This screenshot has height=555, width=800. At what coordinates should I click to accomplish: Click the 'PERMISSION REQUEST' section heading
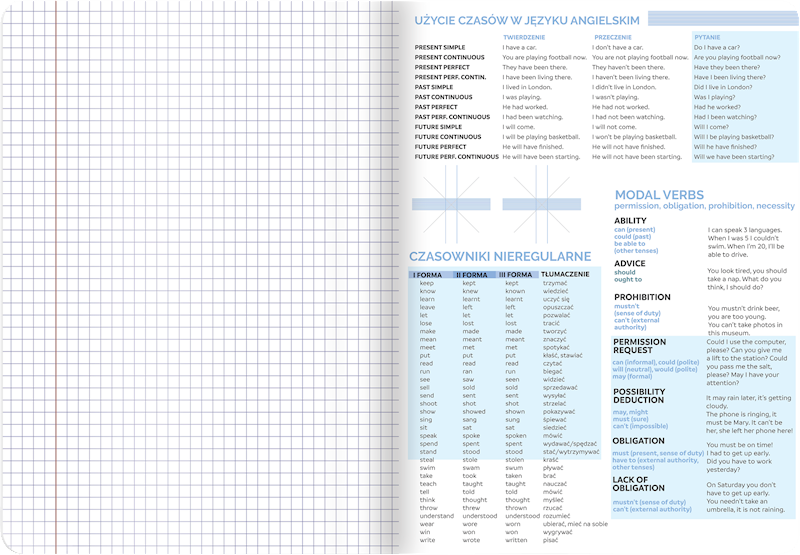tap(639, 346)
